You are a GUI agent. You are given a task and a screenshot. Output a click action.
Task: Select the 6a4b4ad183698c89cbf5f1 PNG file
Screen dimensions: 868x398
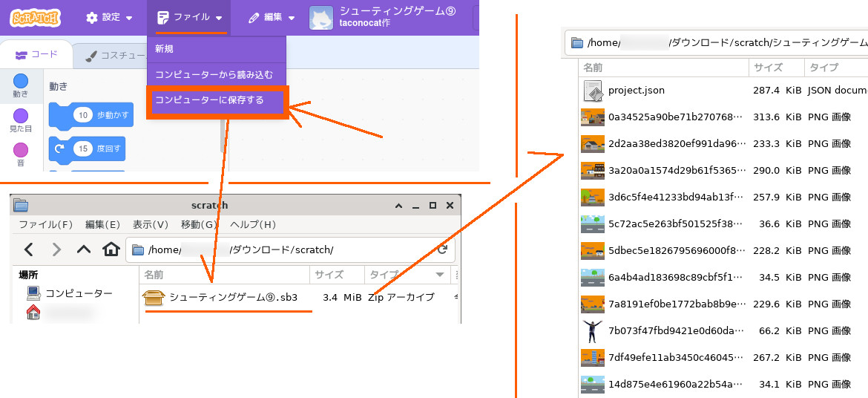(x=723, y=277)
